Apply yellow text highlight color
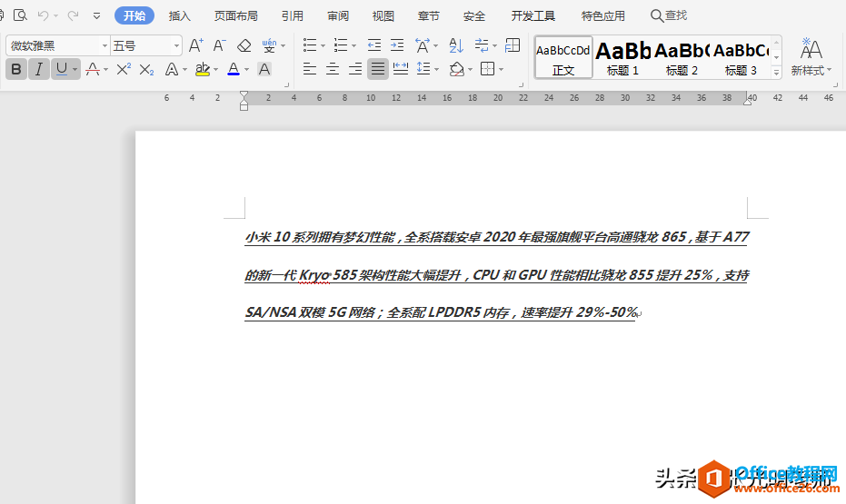 pos(203,69)
